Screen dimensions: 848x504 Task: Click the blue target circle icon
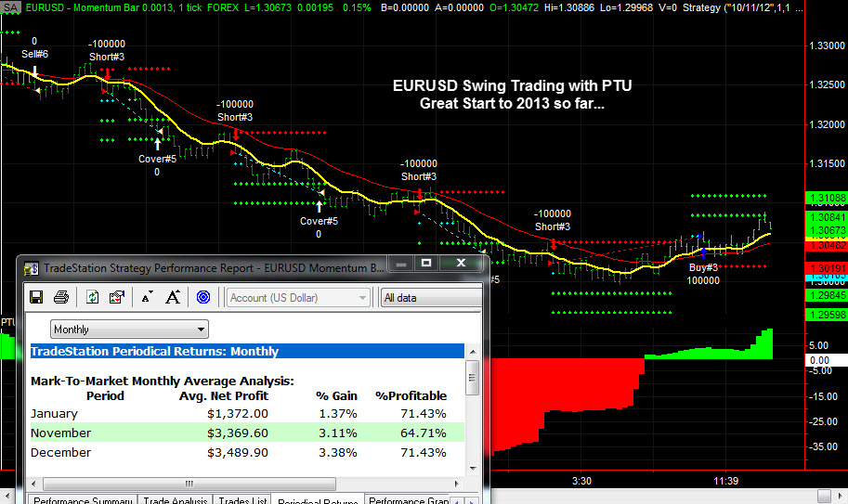coord(203,298)
